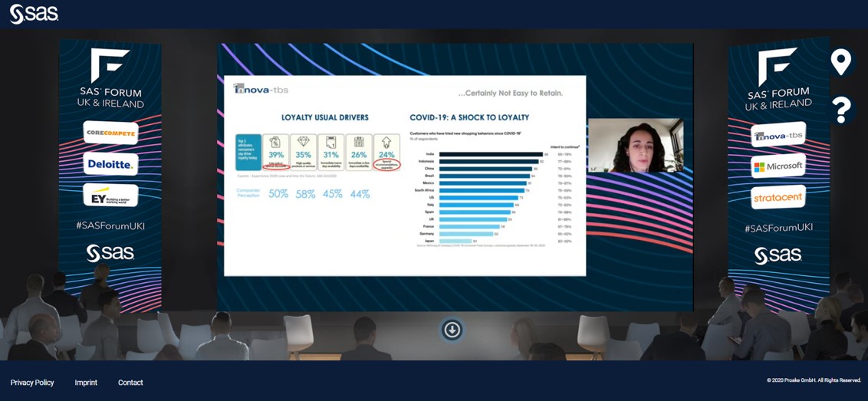This screenshot has height=401, width=868.
Task: Click the #SASForumUKI hashtag on right banner
Action: [778, 228]
